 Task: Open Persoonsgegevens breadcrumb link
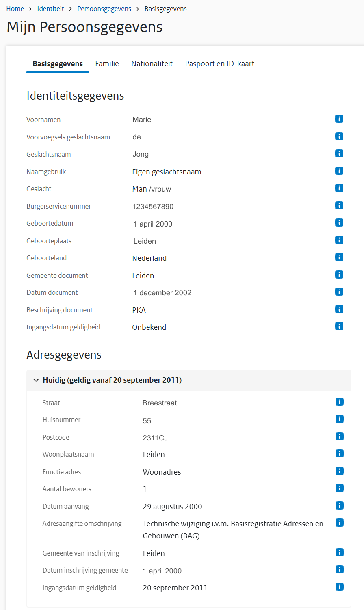click(x=104, y=9)
